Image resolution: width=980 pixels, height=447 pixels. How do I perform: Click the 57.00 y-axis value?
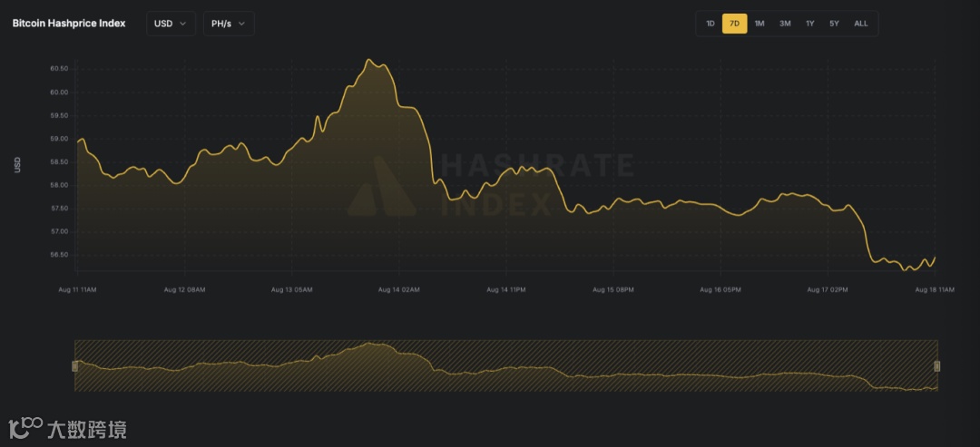[x=59, y=231]
